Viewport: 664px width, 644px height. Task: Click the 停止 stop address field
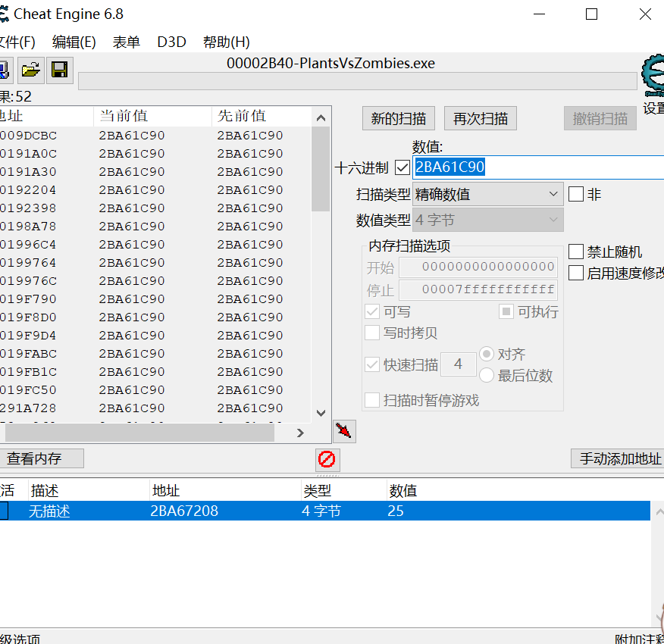pos(478,289)
